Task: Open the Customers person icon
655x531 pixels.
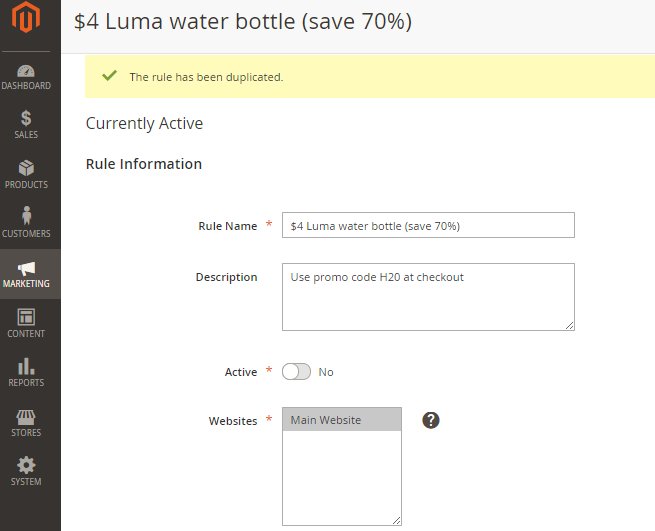Action: [26, 216]
